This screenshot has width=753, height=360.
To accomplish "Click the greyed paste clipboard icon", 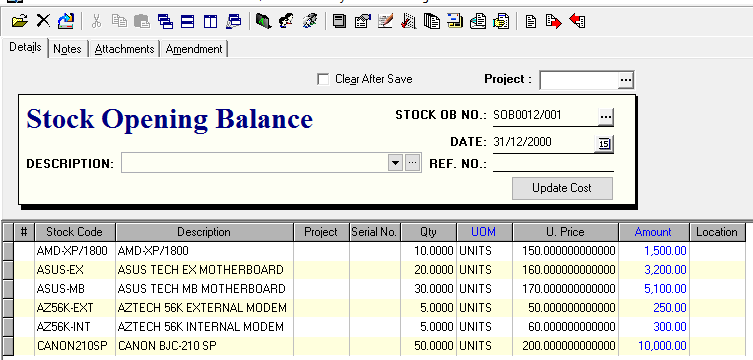I will click(142, 21).
